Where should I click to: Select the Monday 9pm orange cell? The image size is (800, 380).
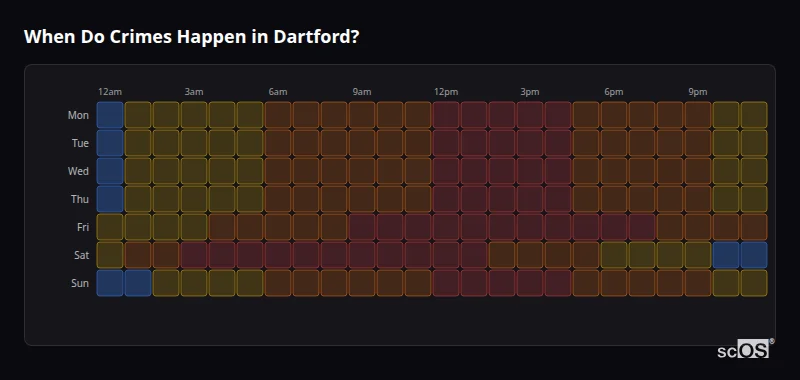click(x=698, y=115)
